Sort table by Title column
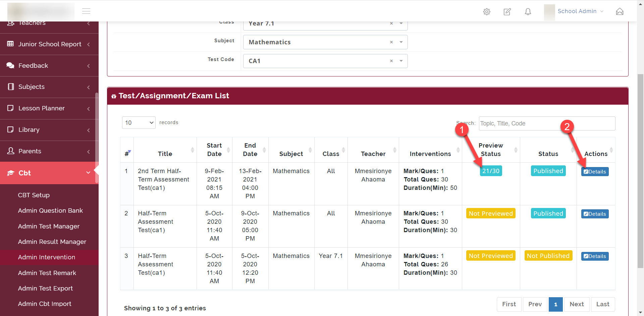Viewport: 644px width, 316px height. pyautogui.click(x=165, y=150)
